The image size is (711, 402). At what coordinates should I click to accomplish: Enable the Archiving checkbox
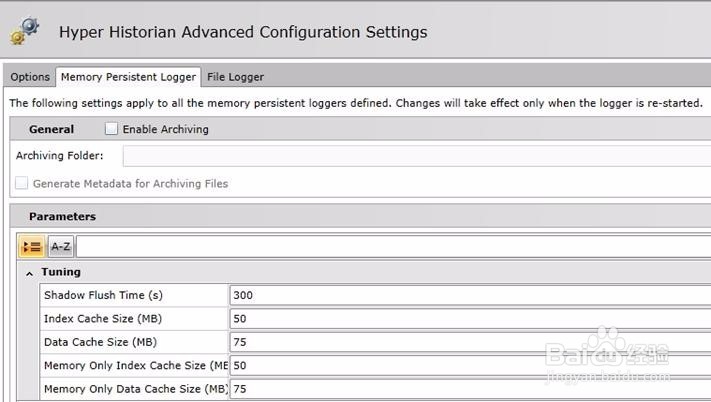coord(111,129)
